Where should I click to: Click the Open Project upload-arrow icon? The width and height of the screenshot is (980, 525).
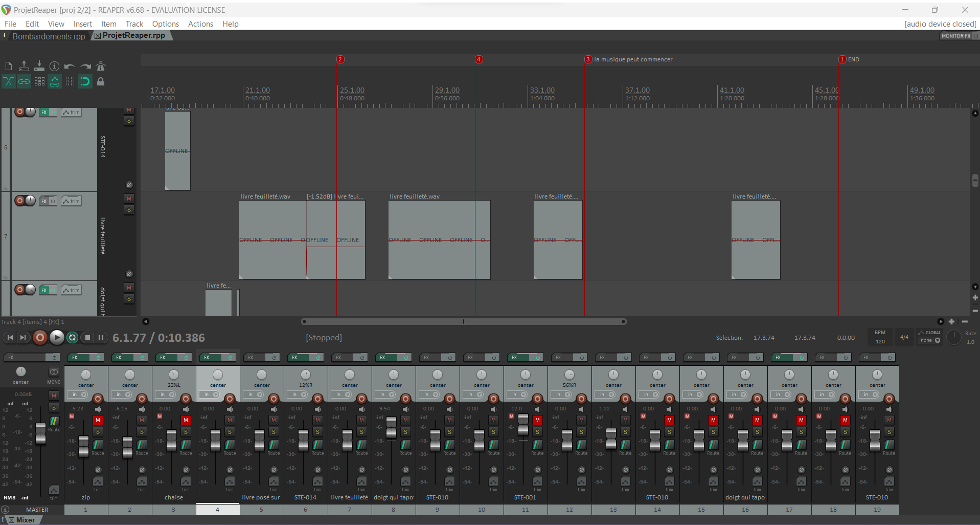click(x=24, y=66)
